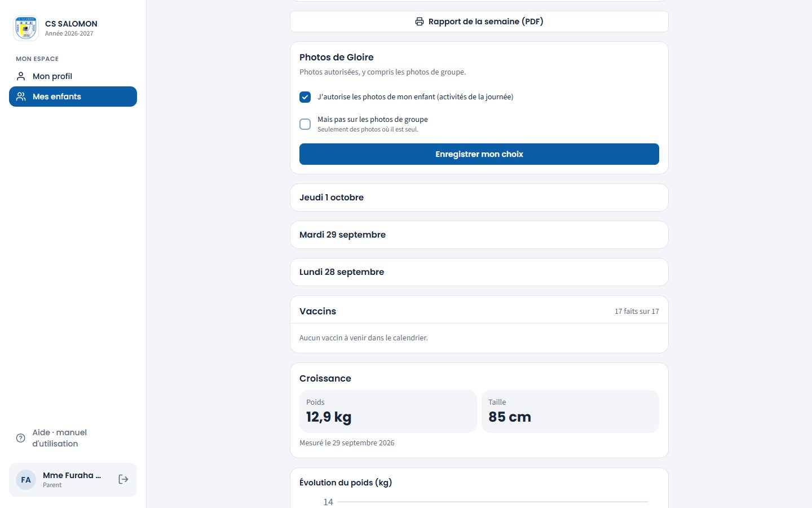Click Enregistrer mon choix button
Screen dimensions: 812x508
[x=479, y=154]
